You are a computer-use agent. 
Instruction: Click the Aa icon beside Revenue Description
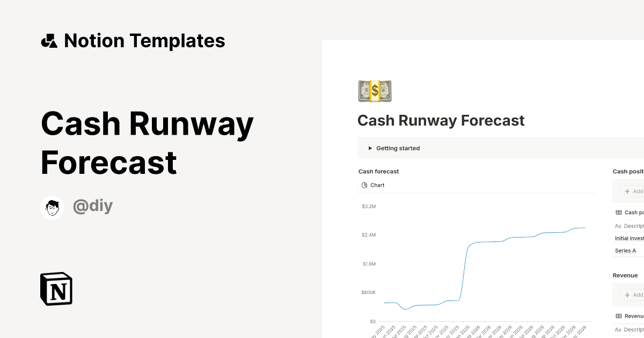point(617,329)
